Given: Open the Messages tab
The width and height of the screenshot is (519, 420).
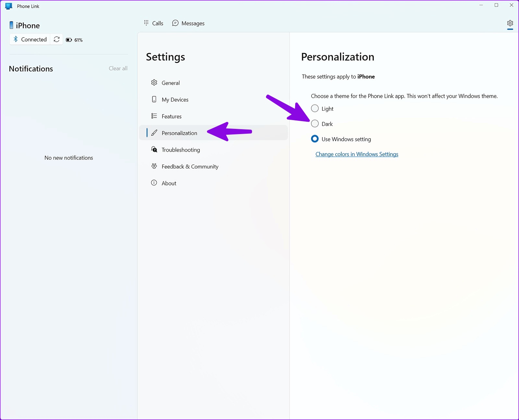Looking at the screenshot, I should pyautogui.click(x=188, y=23).
